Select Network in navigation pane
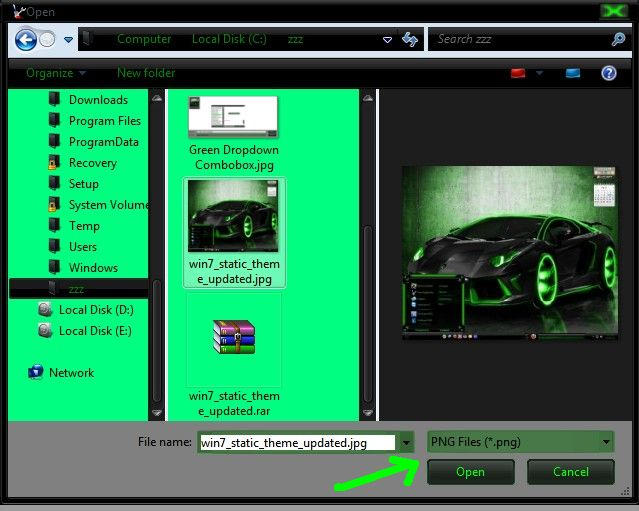This screenshot has width=639, height=511. [x=71, y=373]
